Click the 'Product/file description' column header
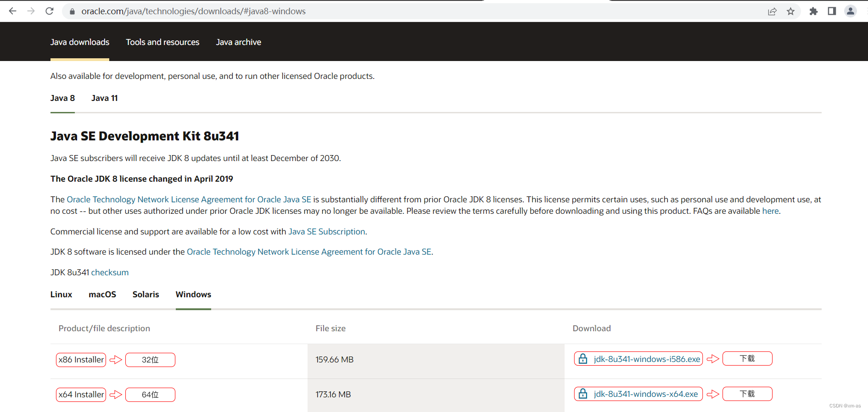 coord(104,328)
